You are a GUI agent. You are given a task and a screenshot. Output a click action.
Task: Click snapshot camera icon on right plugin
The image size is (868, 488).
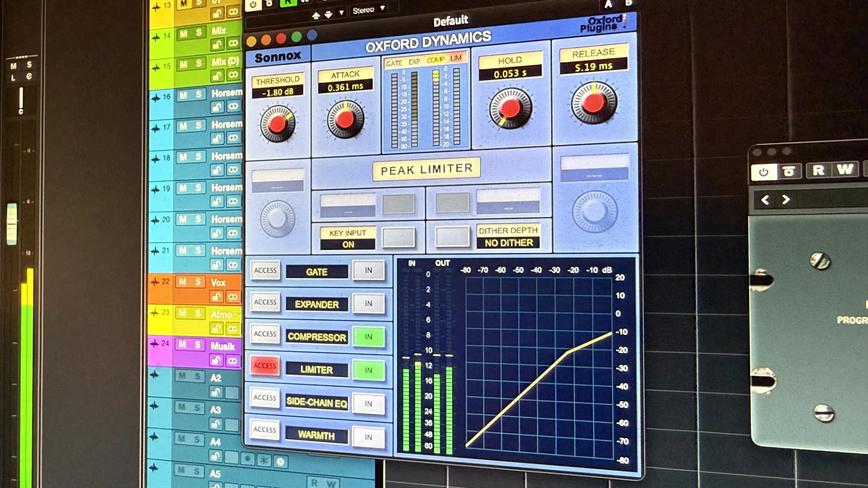click(x=789, y=171)
